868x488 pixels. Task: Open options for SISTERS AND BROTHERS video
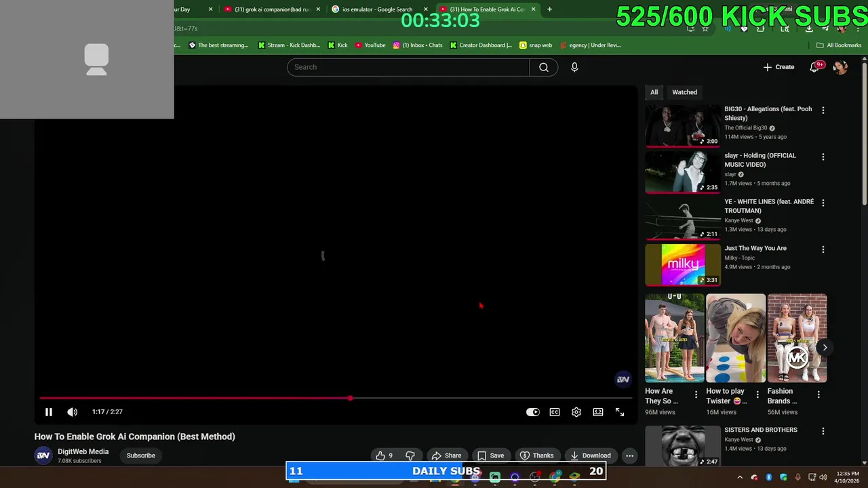[823, 431]
